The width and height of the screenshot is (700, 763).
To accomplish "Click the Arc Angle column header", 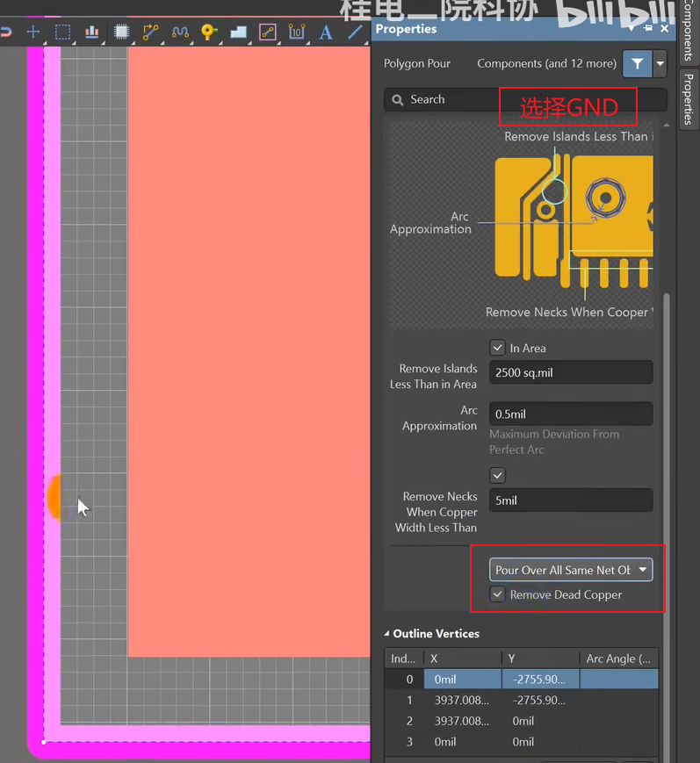I will [x=618, y=659].
